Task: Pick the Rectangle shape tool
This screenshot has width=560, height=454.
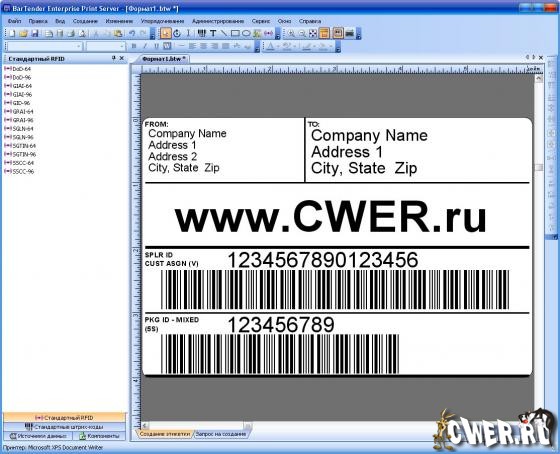Action: (235, 34)
